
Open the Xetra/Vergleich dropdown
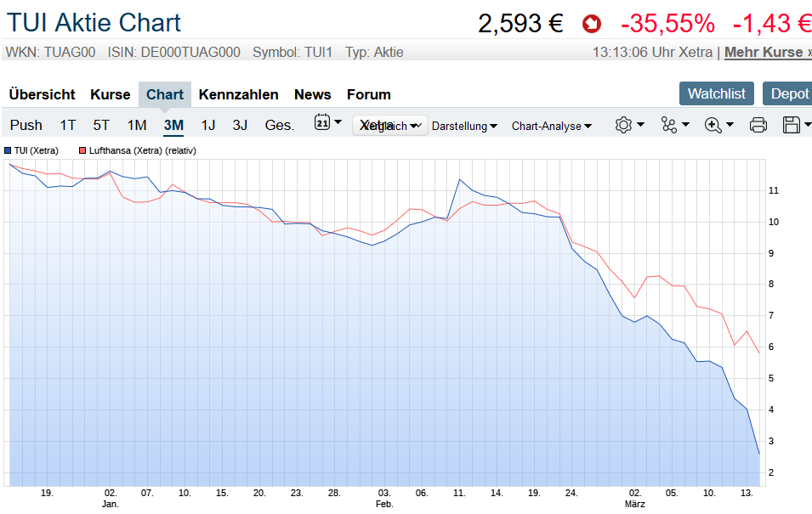click(x=390, y=126)
